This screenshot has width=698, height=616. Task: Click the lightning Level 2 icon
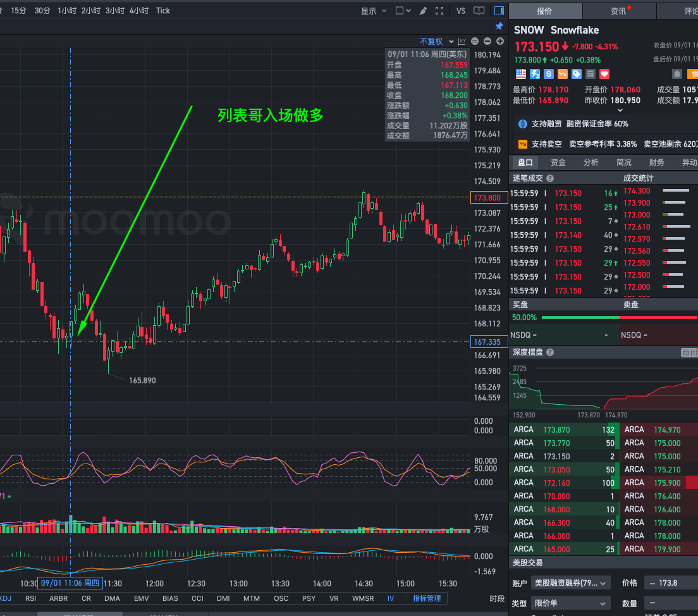point(535,74)
